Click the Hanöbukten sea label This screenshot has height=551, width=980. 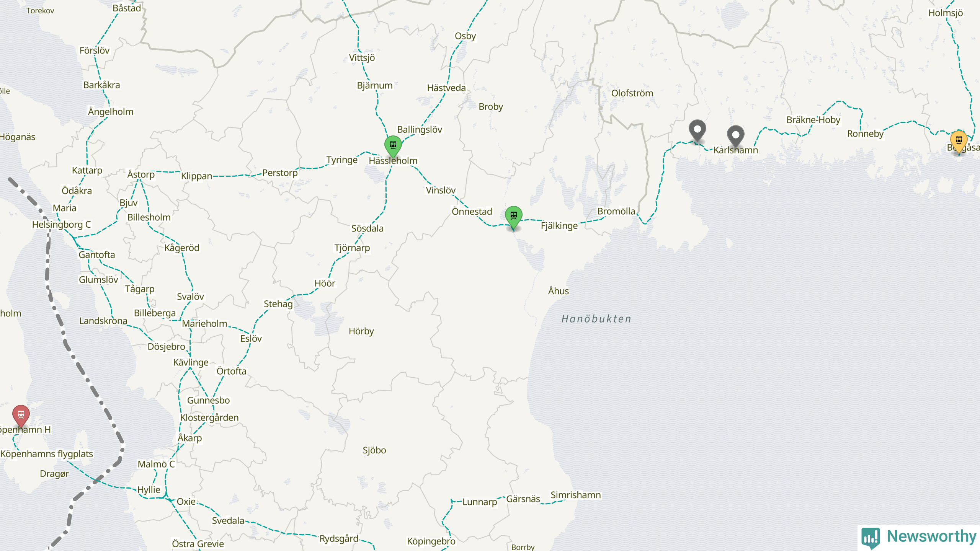[x=596, y=319]
